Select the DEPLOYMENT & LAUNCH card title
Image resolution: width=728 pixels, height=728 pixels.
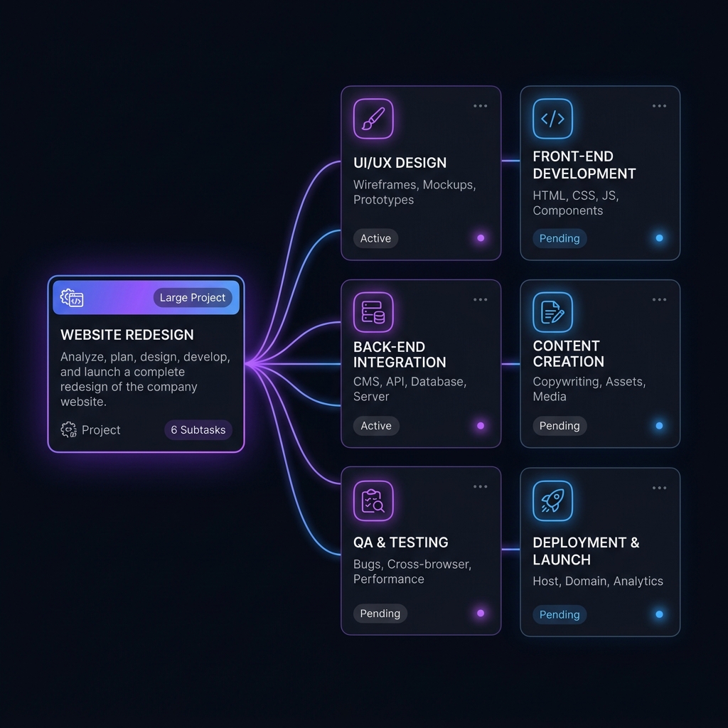(586, 551)
